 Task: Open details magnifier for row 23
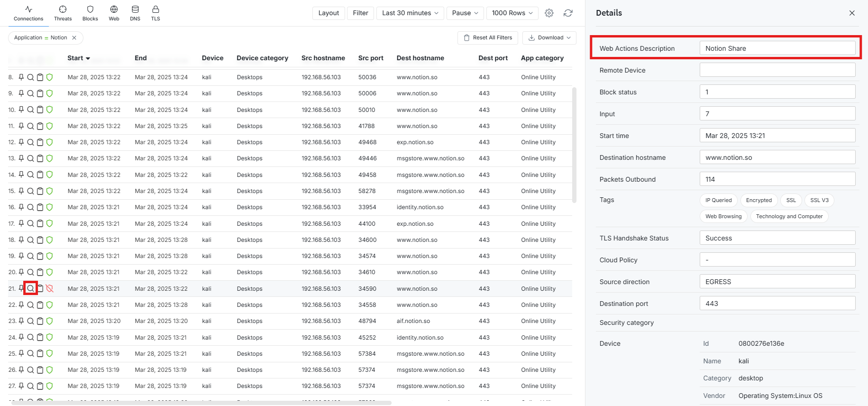30,321
